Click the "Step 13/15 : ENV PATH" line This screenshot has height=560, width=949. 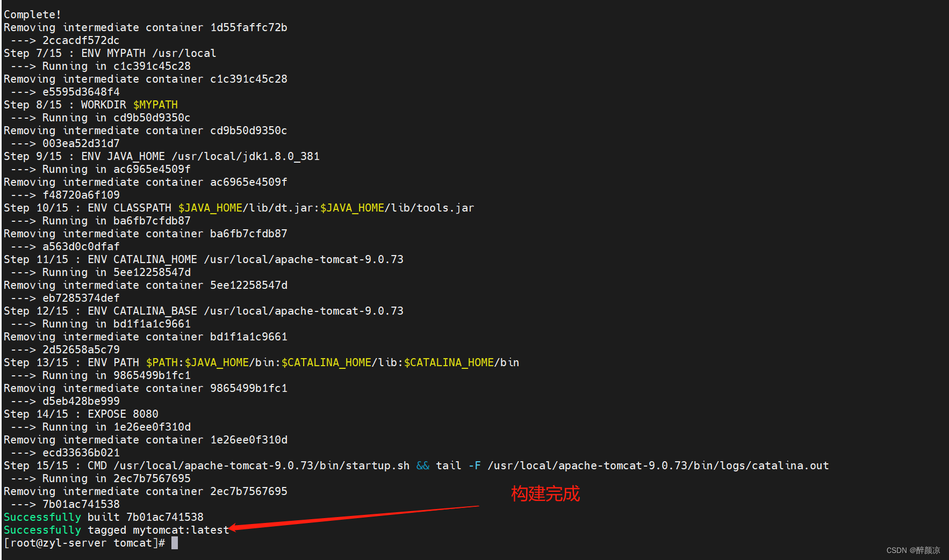click(x=262, y=362)
